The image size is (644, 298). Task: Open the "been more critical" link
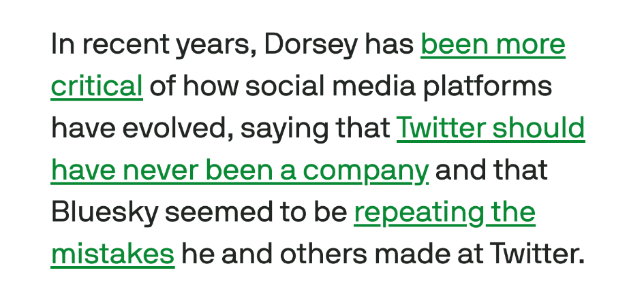point(492,45)
